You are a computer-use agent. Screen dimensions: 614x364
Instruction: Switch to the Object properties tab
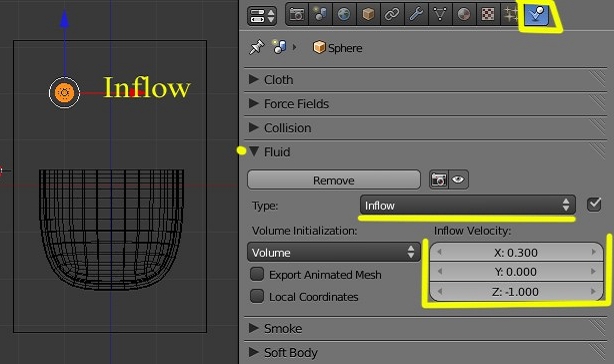(x=368, y=15)
